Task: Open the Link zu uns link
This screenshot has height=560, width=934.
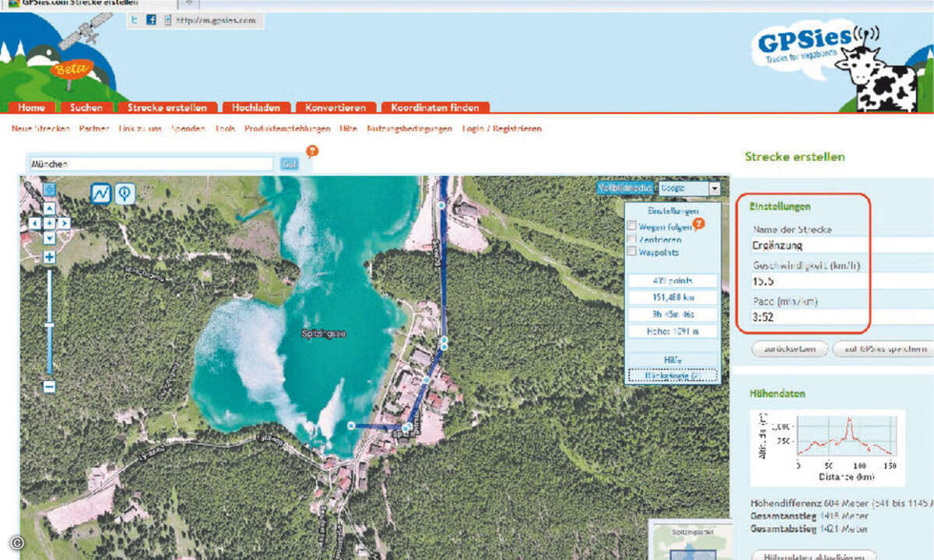Action: coord(140,128)
